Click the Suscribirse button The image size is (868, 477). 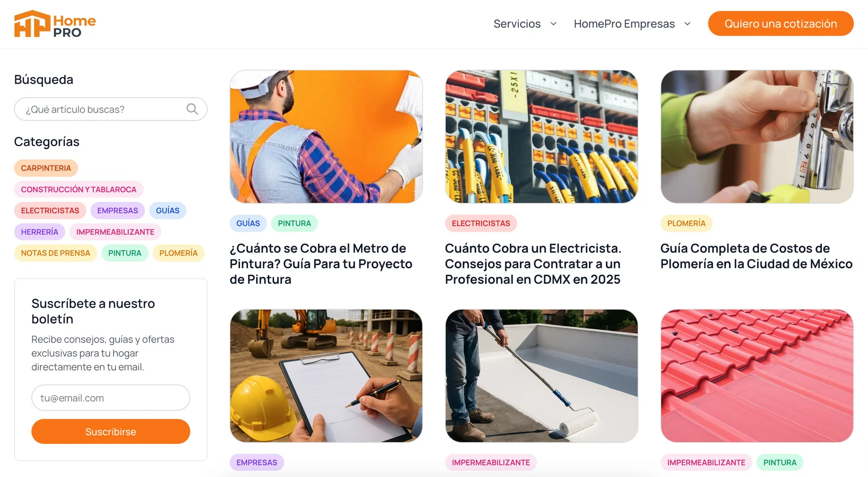point(111,431)
